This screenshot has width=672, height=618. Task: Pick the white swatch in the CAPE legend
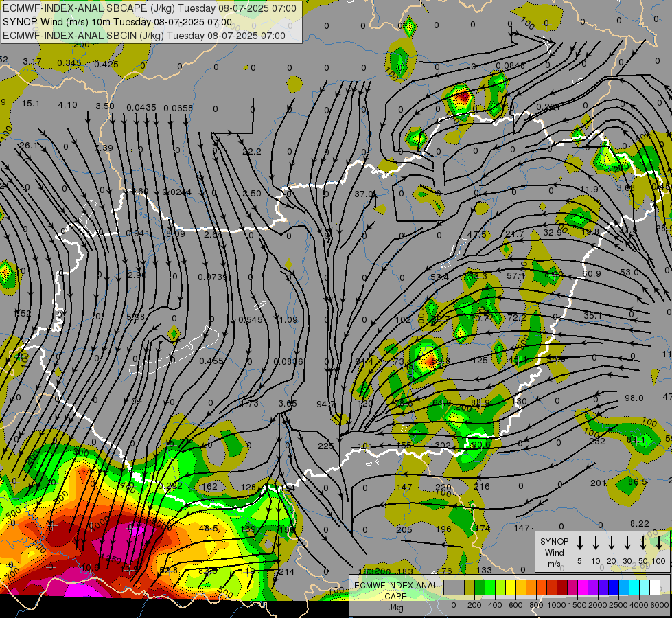654,588
